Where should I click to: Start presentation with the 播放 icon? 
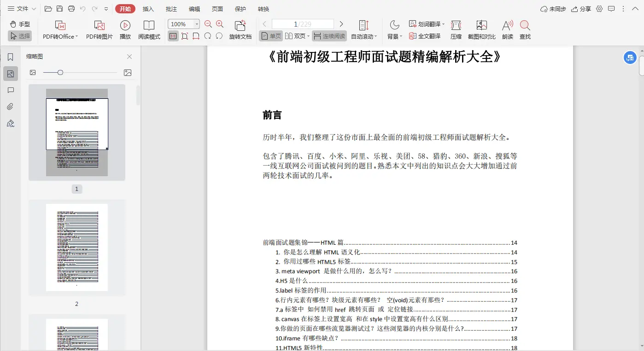(125, 29)
